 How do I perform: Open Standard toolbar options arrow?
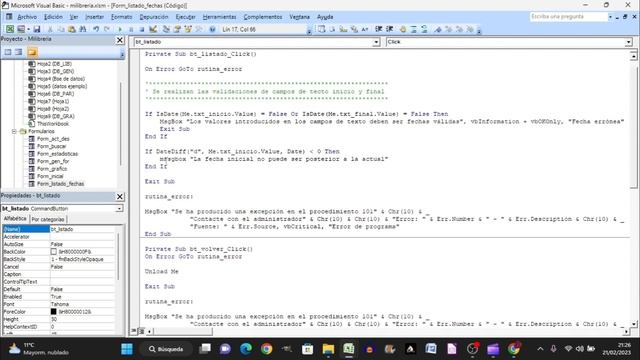pyautogui.click(x=309, y=30)
